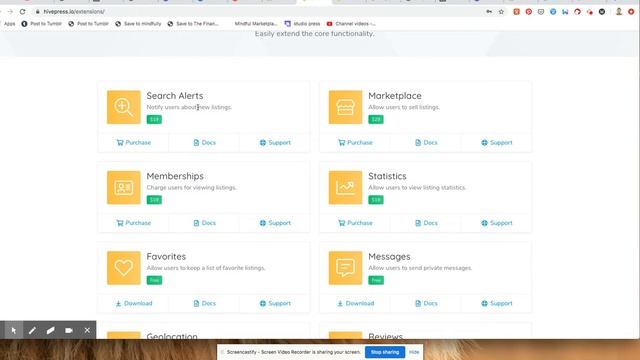This screenshot has width=640, height=360.
Task: Open the Save to mindfully bookmark
Action: point(138,24)
